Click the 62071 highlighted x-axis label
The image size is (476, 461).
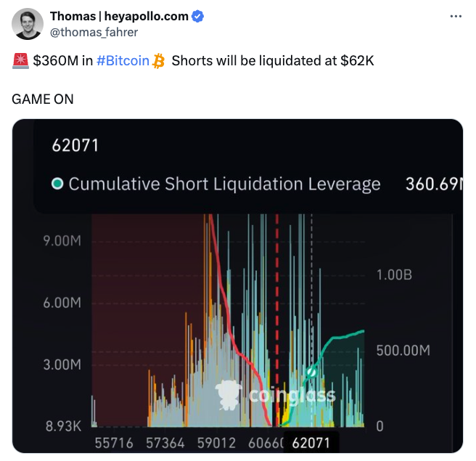311,443
